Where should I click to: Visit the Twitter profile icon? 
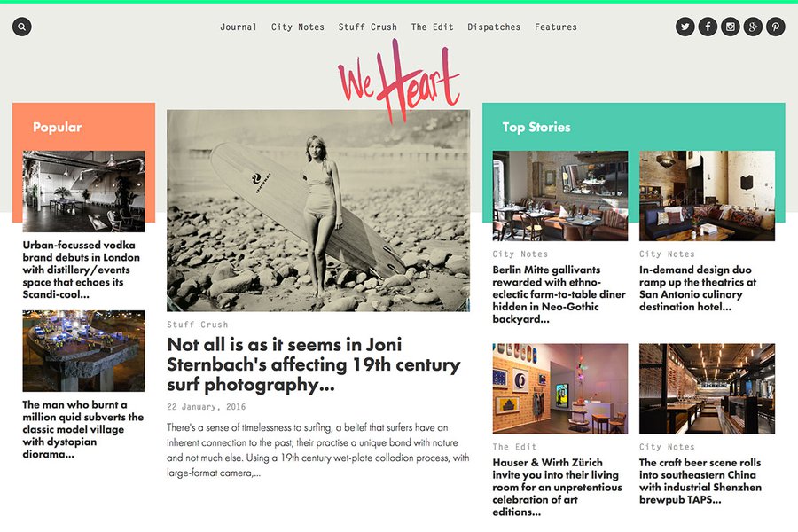point(685,27)
